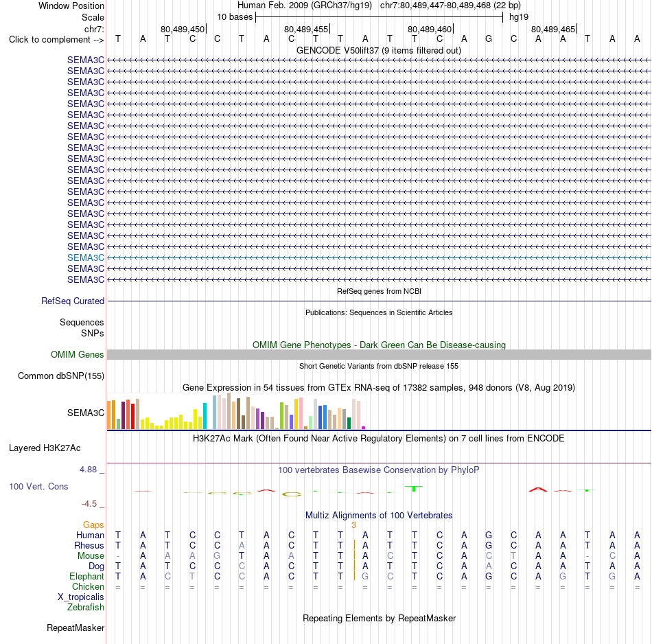
Task: Select the Rhesus alignment row label
Action: (89, 546)
